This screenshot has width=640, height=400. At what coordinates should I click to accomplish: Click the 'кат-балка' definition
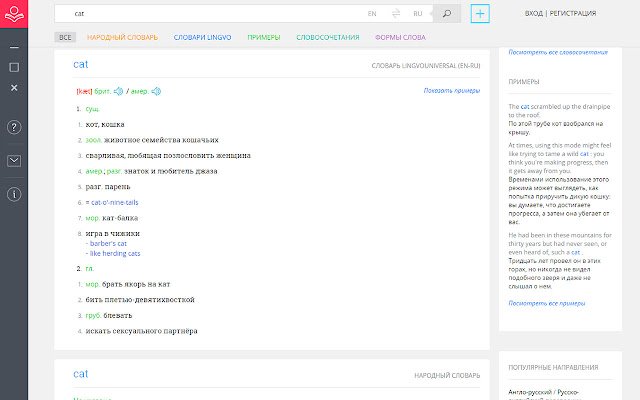pos(120,218)
